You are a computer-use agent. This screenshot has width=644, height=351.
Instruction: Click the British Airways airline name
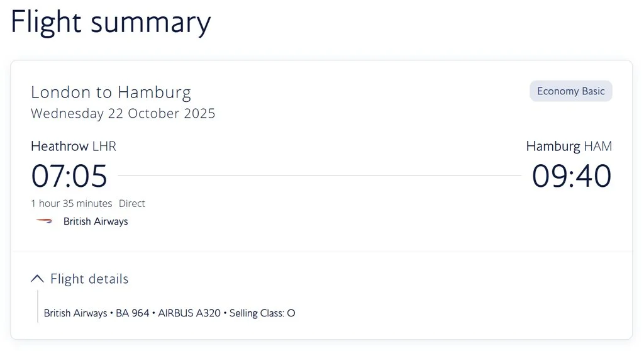tap(96, 221)
